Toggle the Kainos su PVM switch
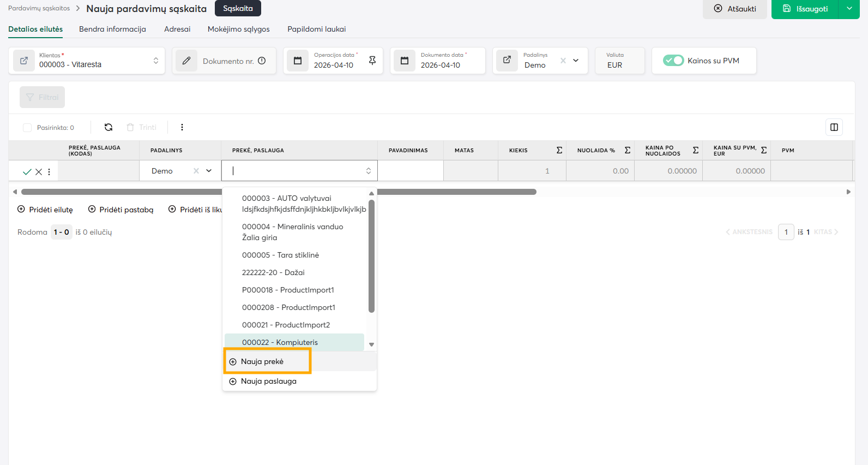Image resolution: width=868 pixels, height=465 pixels. pyautogui.click(x=673, y=61)
